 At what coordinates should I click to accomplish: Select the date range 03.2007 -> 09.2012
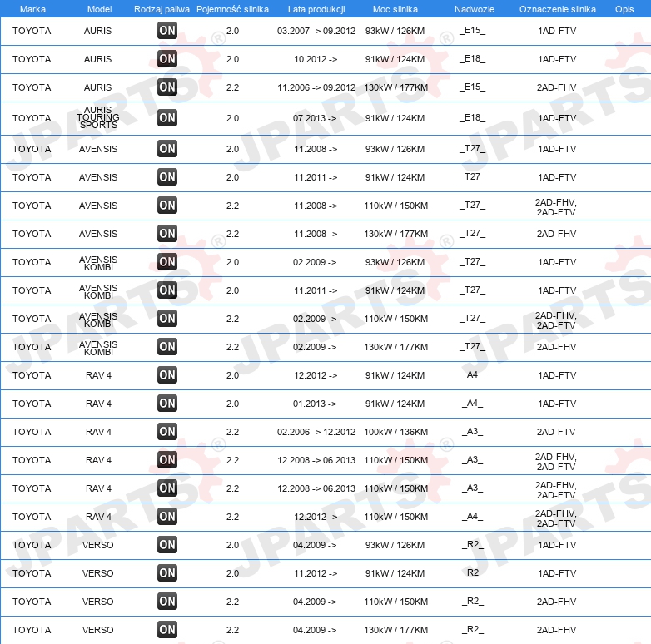[316, 31]
